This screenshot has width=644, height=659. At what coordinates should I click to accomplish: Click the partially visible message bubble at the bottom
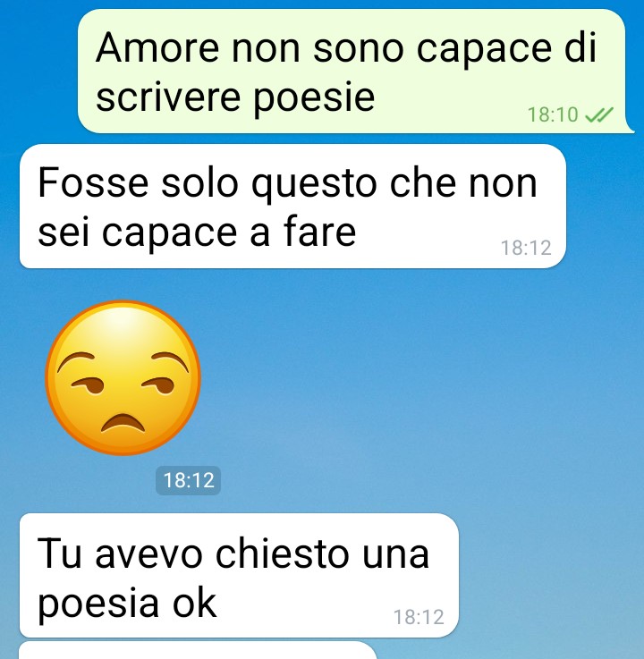[x=198, y=650]
